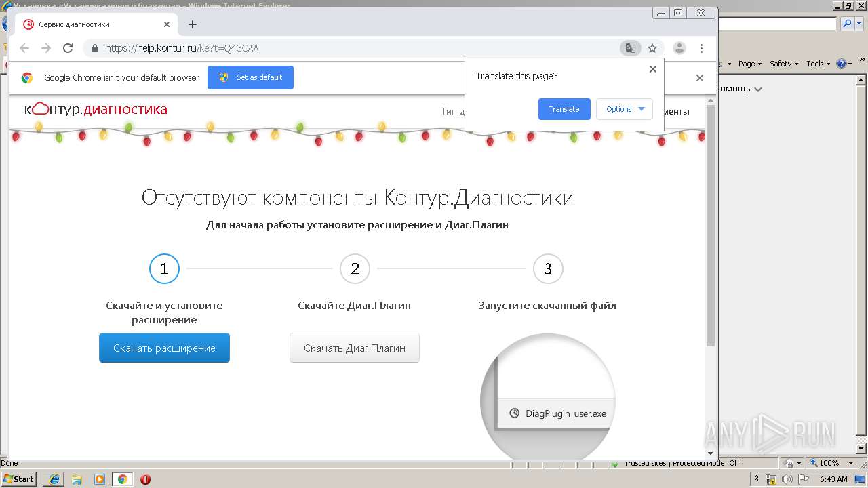The image size is (868, 488).
Task: Click the volume speaker tray icon
Action: click(787, 479)
